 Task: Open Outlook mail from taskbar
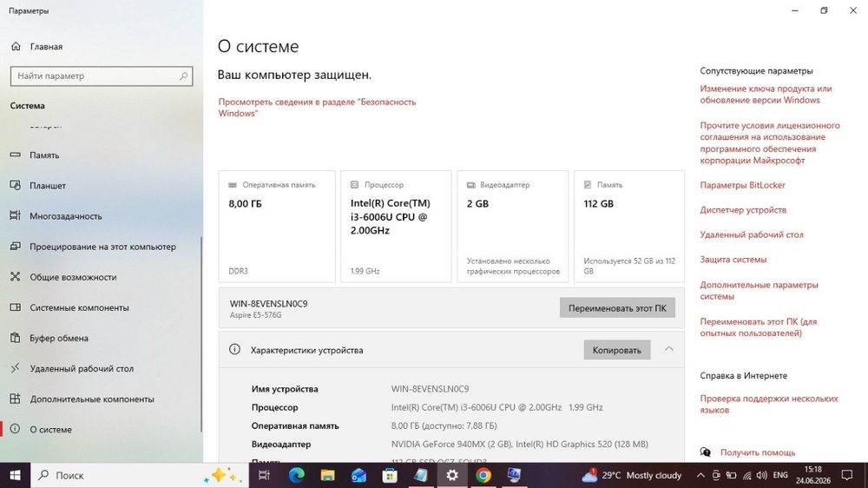[x=358, y=475]
